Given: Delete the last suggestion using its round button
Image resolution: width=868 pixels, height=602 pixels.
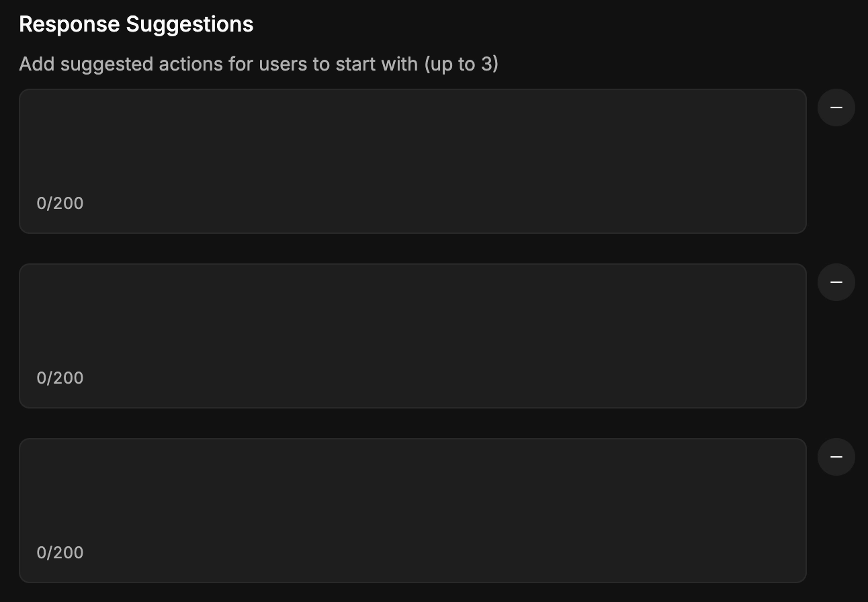Looking at the screenshot, I should click(836, 457).
